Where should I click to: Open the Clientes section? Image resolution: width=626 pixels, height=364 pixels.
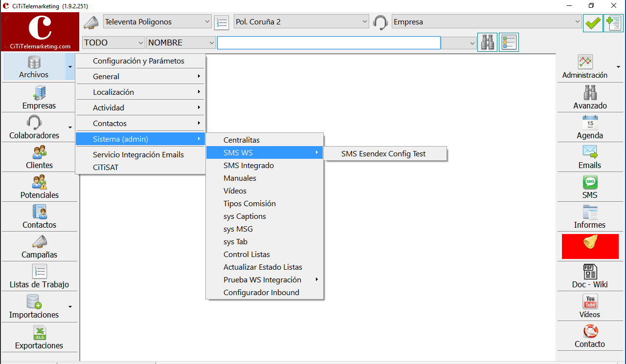39,157
